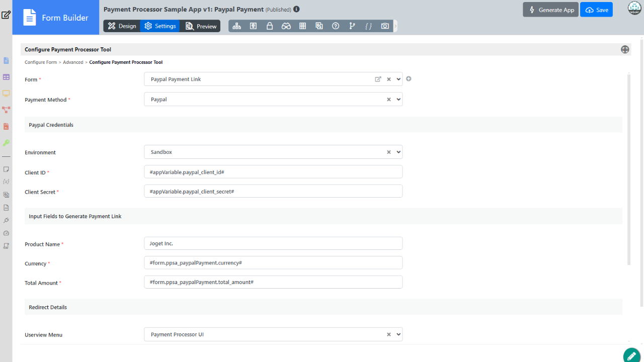Open the purple datalist icon in left sidebar
The height and width of the screenshot is (362, 644).
click(6, 77)
